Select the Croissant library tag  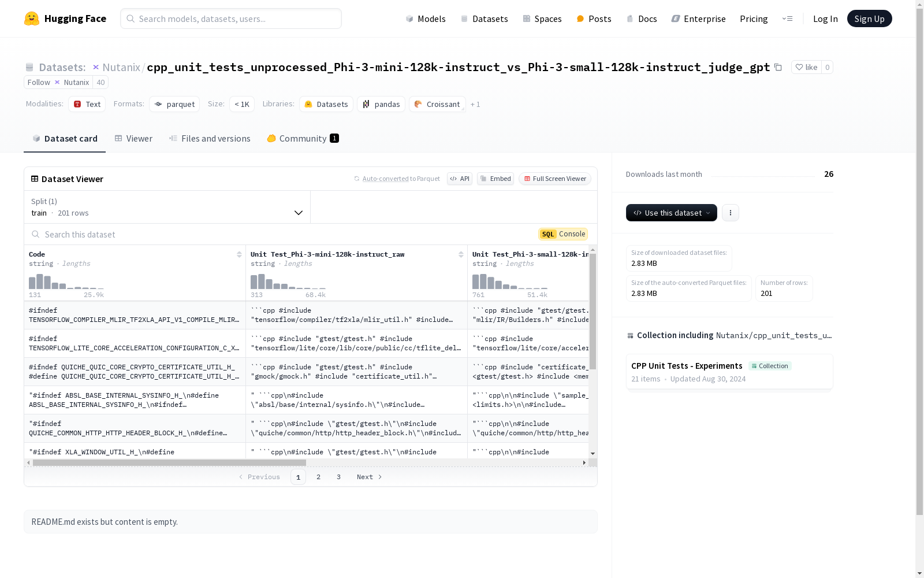click(437, 104)
